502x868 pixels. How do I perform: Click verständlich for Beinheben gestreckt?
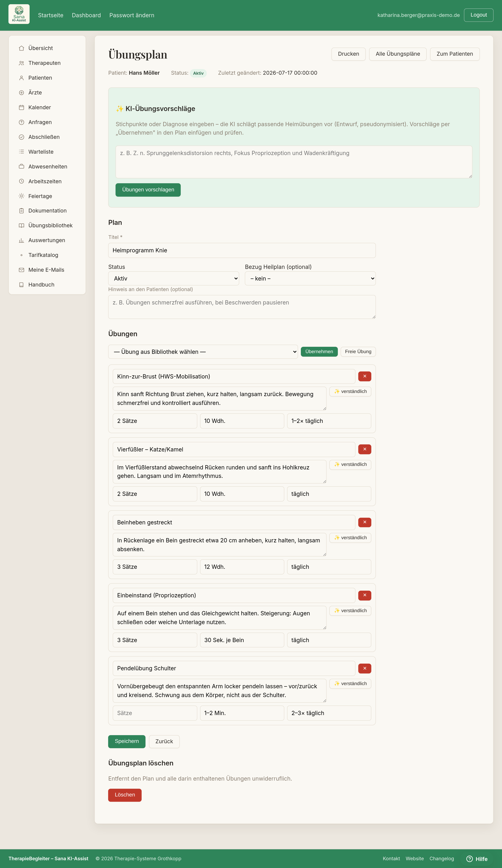(x=350, y=538)
